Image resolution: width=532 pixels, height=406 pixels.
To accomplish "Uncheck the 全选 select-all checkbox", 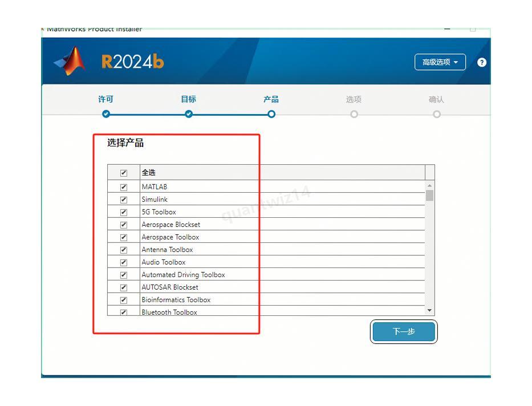I will (125, 172).
